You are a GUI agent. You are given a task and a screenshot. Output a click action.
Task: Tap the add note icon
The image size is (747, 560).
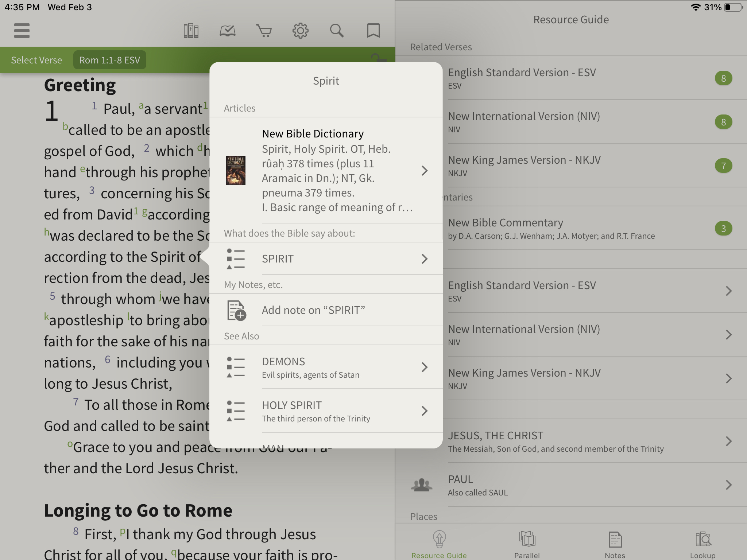236,310
